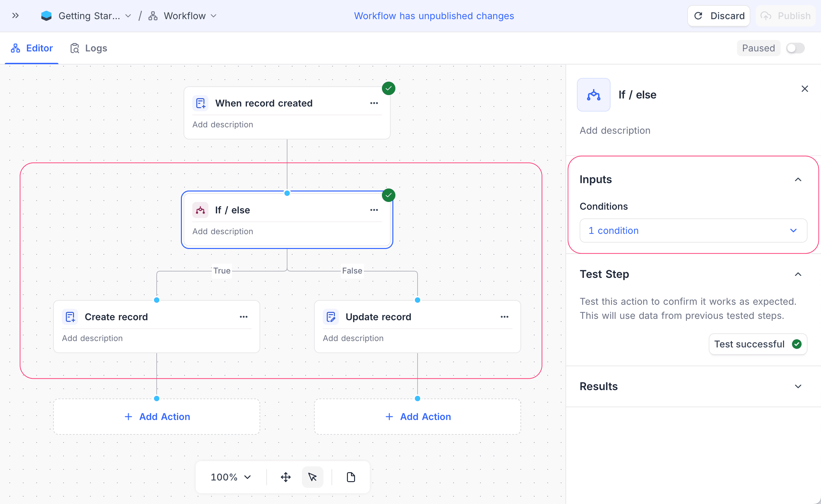Open Update record node options menu
821x504 pixels.
(x=504, y=317)
